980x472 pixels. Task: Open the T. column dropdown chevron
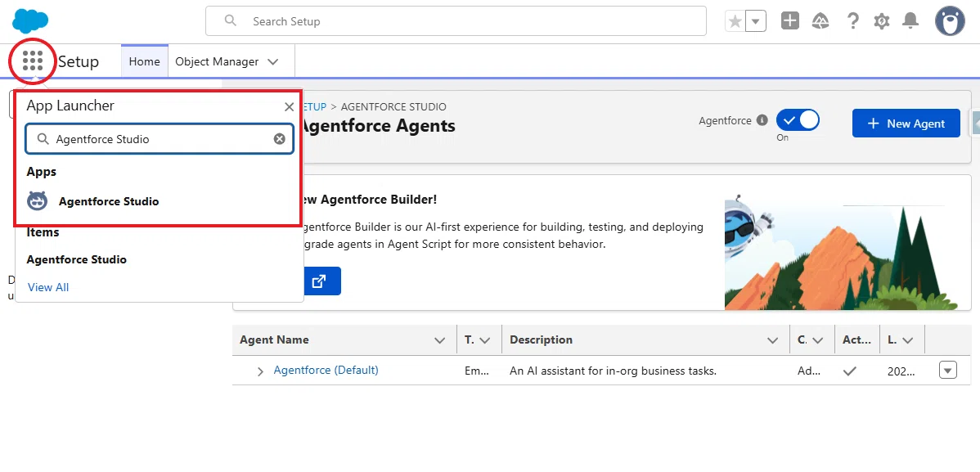(x=484, y=340)
